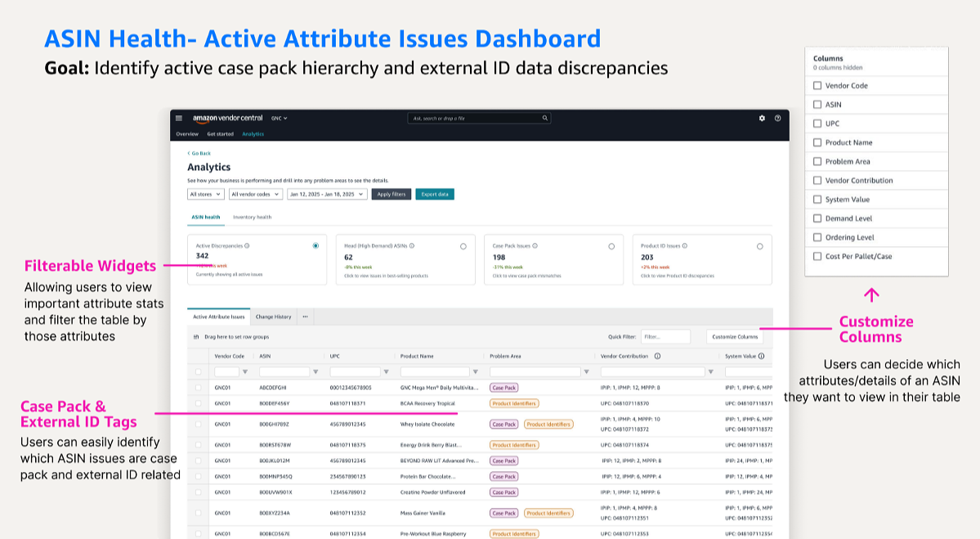Select Head (High Demand) ASINs radio button

pyautogui.click(x=463, y=246)
